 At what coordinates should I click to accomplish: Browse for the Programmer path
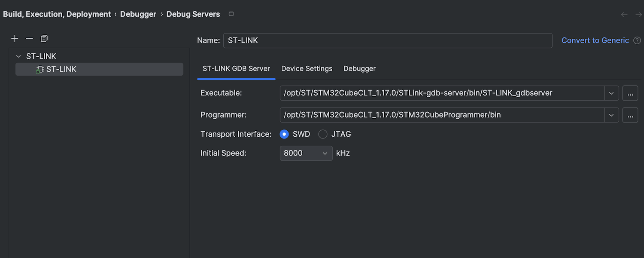tap(630, 115)
